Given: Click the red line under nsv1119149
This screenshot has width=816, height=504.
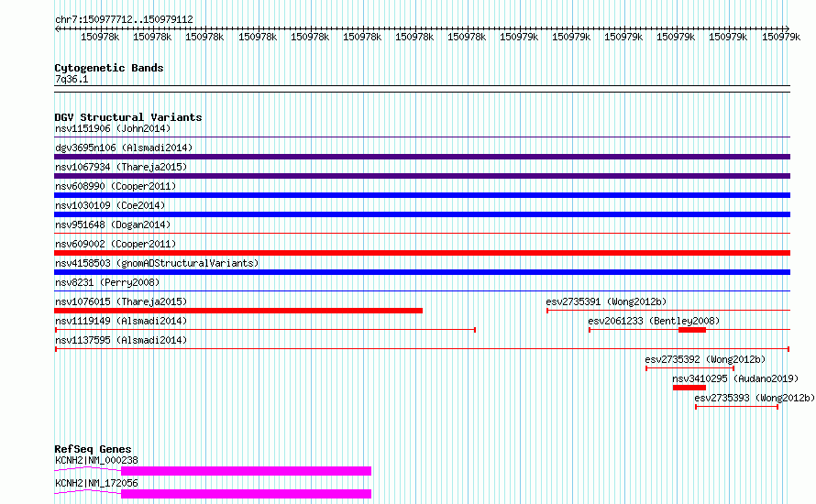Looking at the screenshot, I should click(265, 330).
